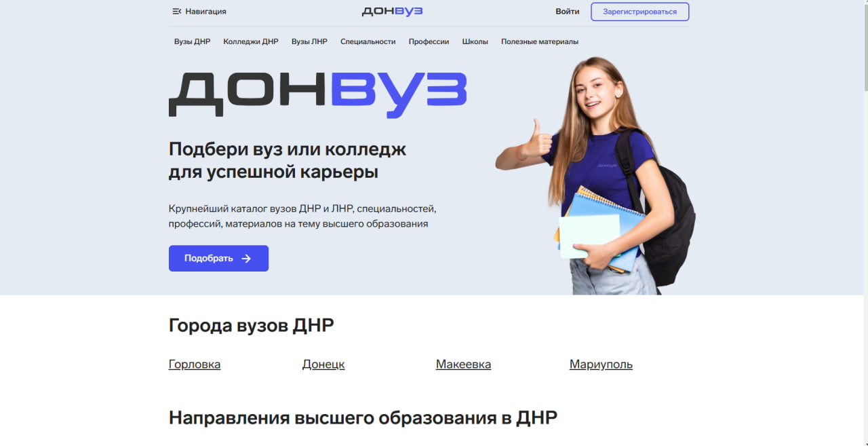Click the Зарегистрироваться button
The height and width of the screenshot is (446, 868).
tap(639, 12)
